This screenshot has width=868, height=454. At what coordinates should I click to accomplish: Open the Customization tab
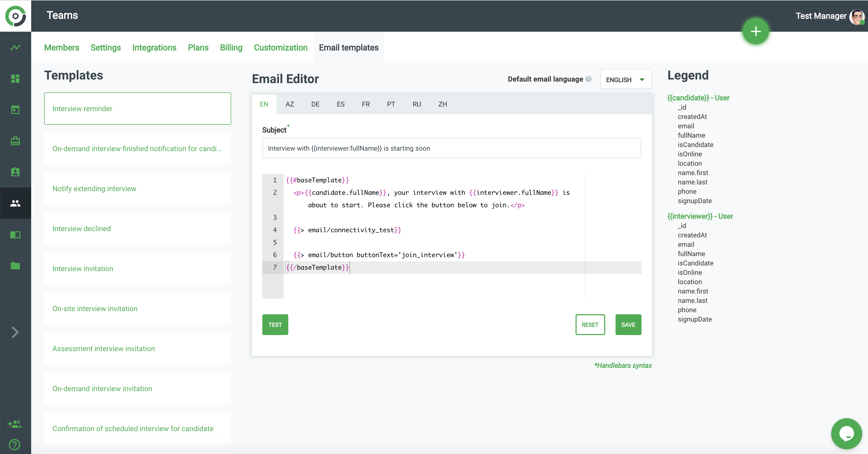pos(280,48)
